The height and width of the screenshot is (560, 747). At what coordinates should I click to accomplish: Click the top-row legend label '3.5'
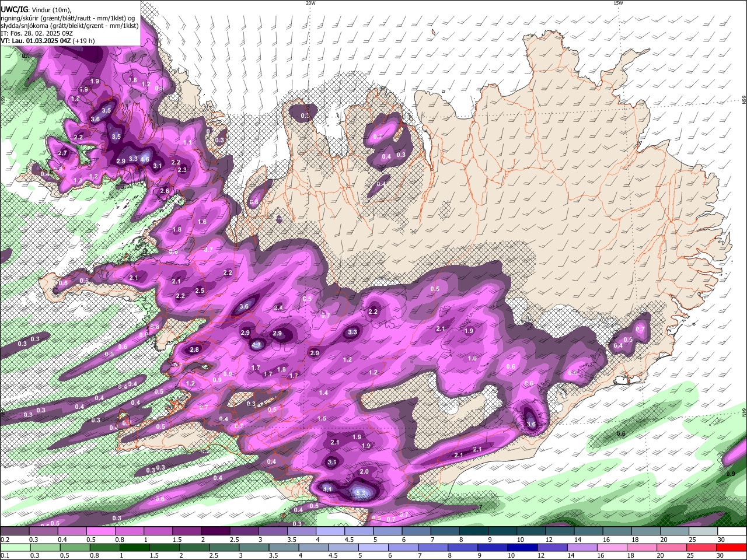point(292,540)
